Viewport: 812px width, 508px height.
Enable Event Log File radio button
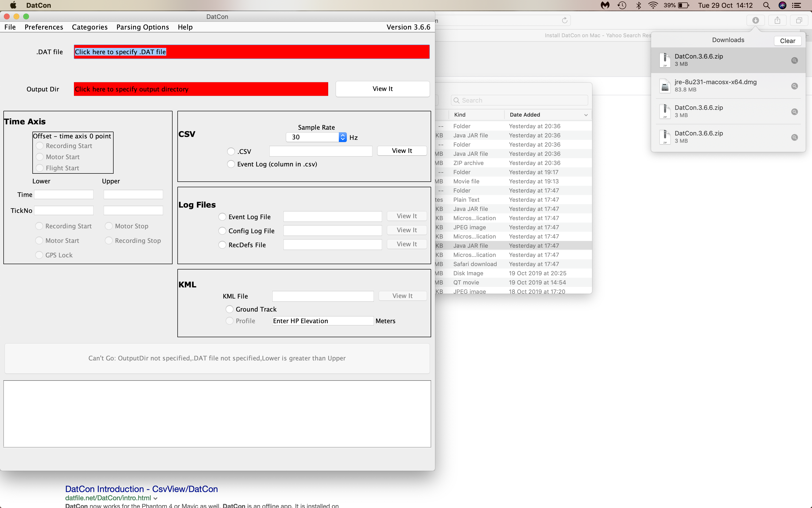point(222,217)
